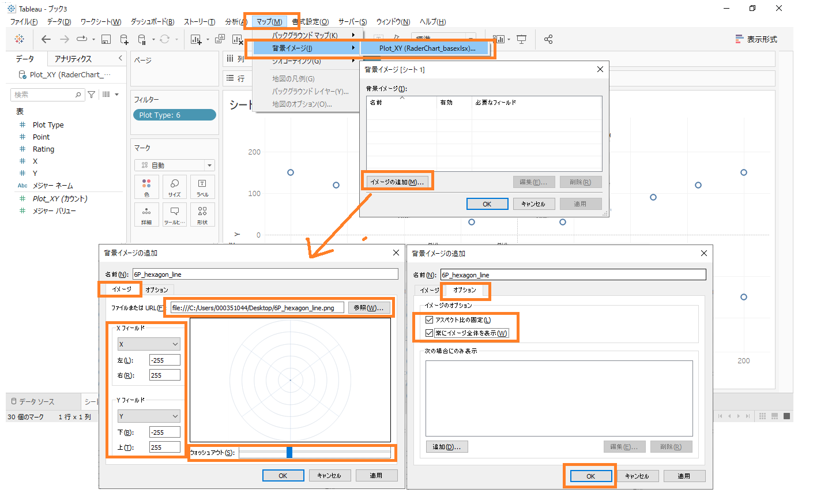Screen dimensions: 813x504
Task: Open the Shape (形状) marks card
Action: [x=202, y=215]
